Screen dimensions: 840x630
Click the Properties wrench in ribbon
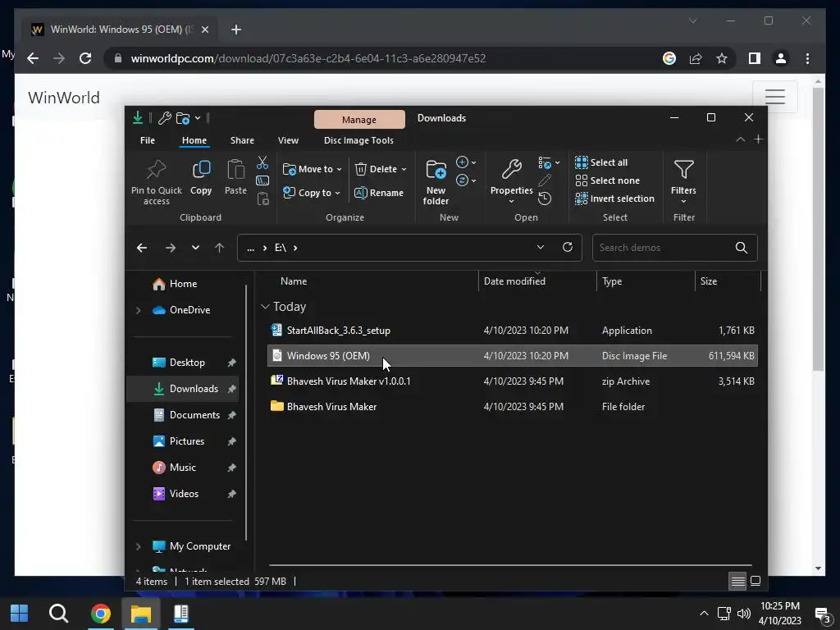(511, 169)
